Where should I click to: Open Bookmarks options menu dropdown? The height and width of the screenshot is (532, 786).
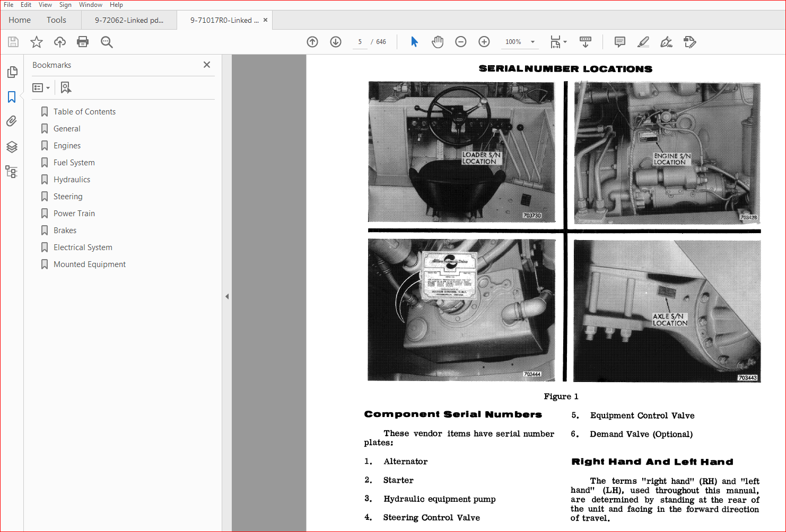41,87
